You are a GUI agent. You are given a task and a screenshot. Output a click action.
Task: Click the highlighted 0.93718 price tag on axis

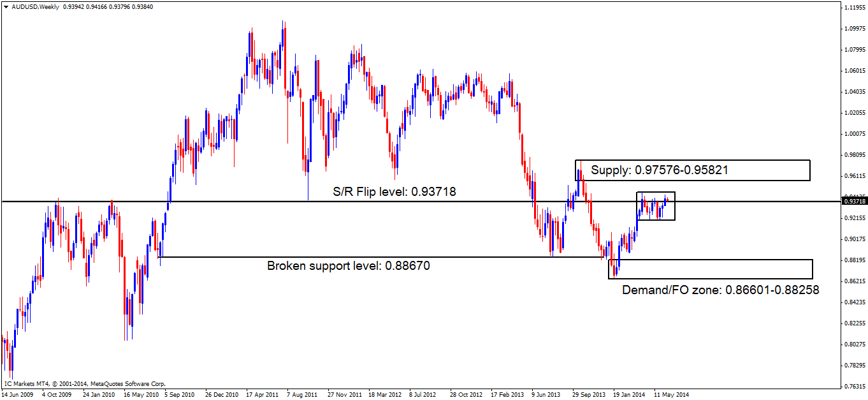854,202
